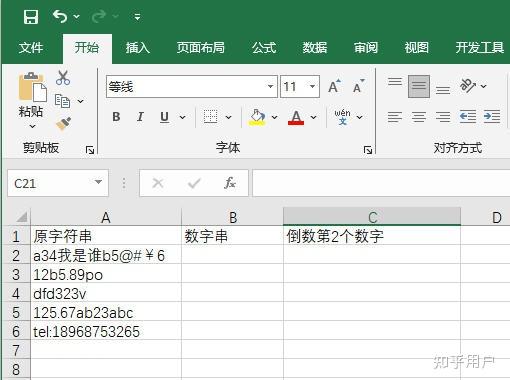Click the Increase Indent icon

492,116
